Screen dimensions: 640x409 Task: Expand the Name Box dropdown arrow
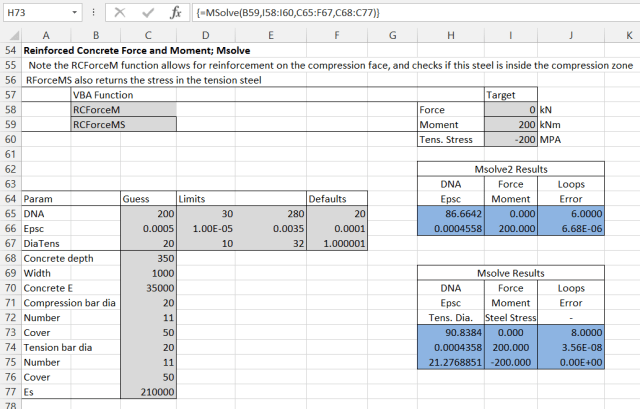point(78,13)
